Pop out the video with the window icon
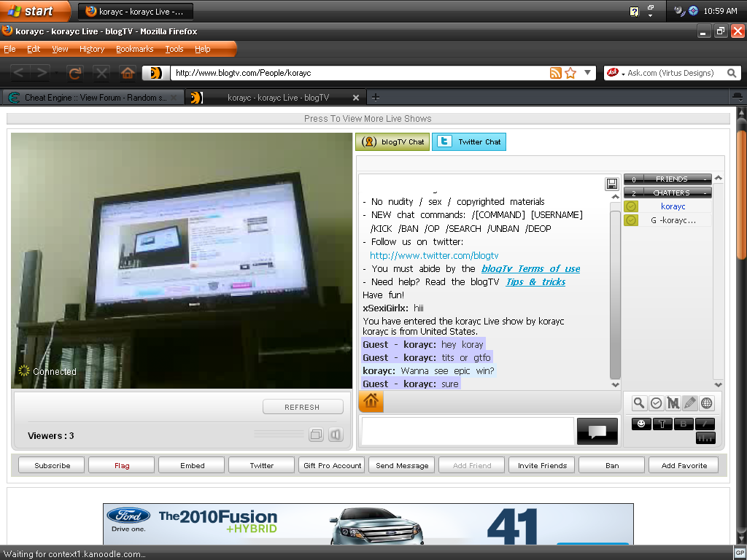This screenshot has width=747, height=560. coord(317,435)
